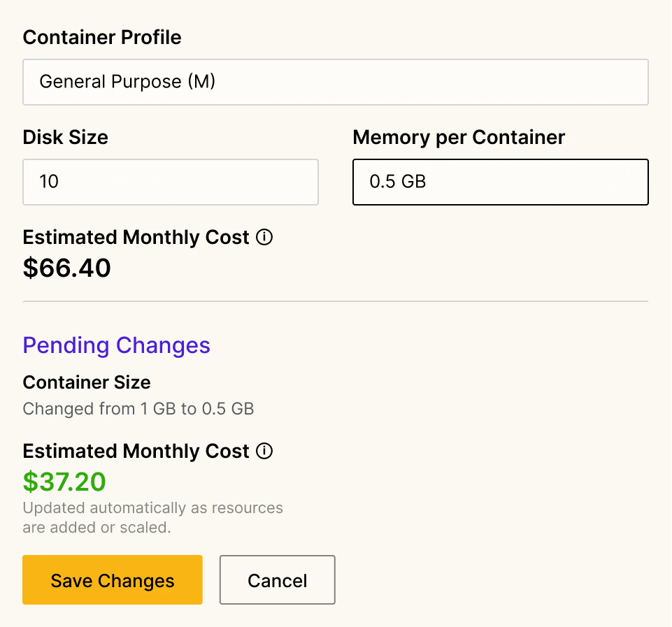
Task: Click top Estimated Monthly Cost label
Action: tap(136, 238)
